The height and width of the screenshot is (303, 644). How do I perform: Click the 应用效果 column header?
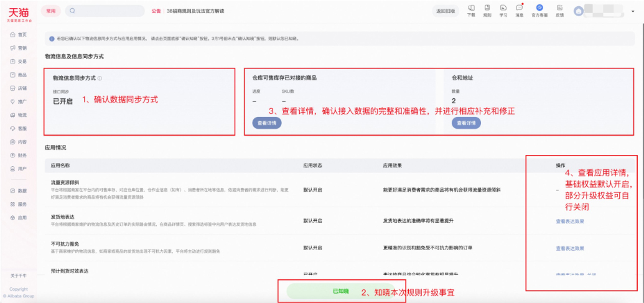coord(392,165)
